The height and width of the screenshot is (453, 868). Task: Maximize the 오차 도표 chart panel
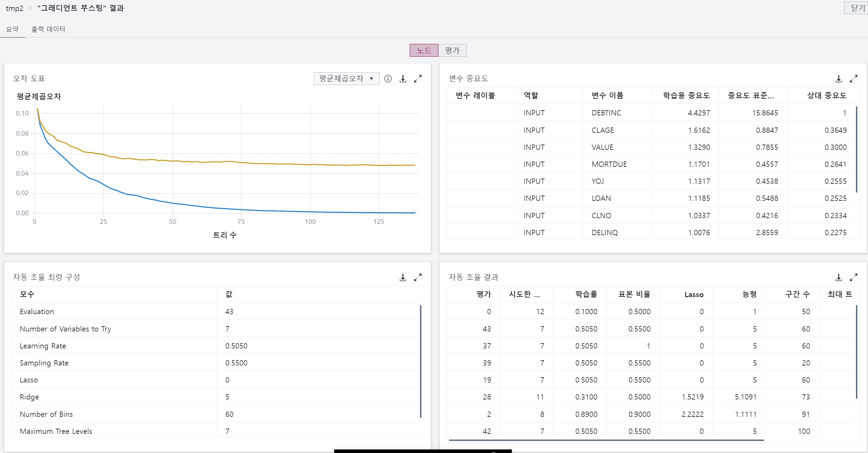pos(418,79)
